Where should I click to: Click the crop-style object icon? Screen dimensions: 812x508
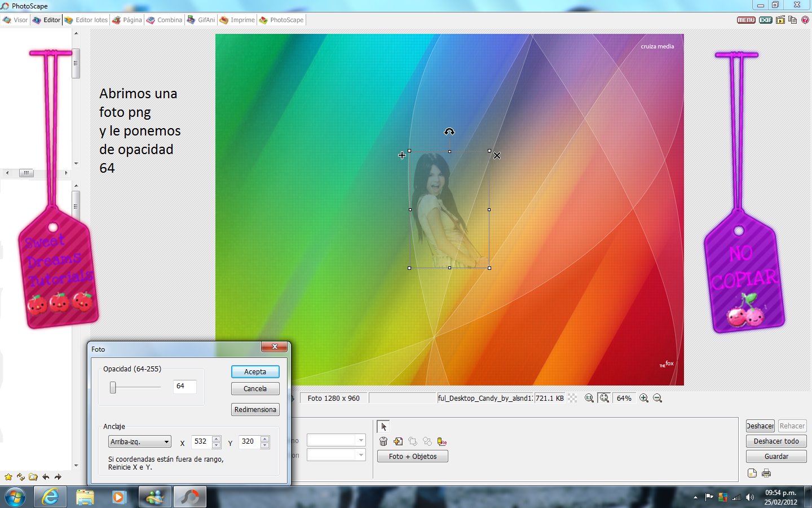(x=413, y=441)
